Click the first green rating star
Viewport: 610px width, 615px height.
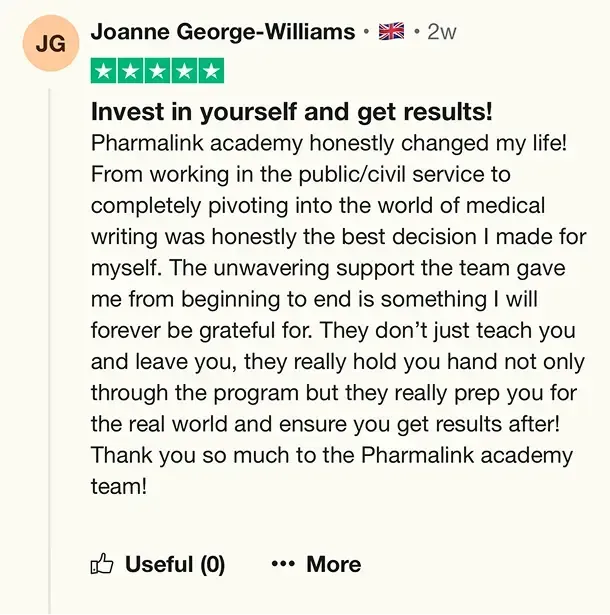104,71
